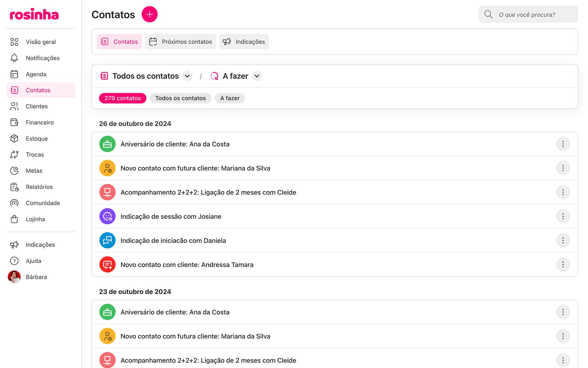Type in the O que você procura search field
This screenshot has width=588, height=368.
(x=533, y=14)
